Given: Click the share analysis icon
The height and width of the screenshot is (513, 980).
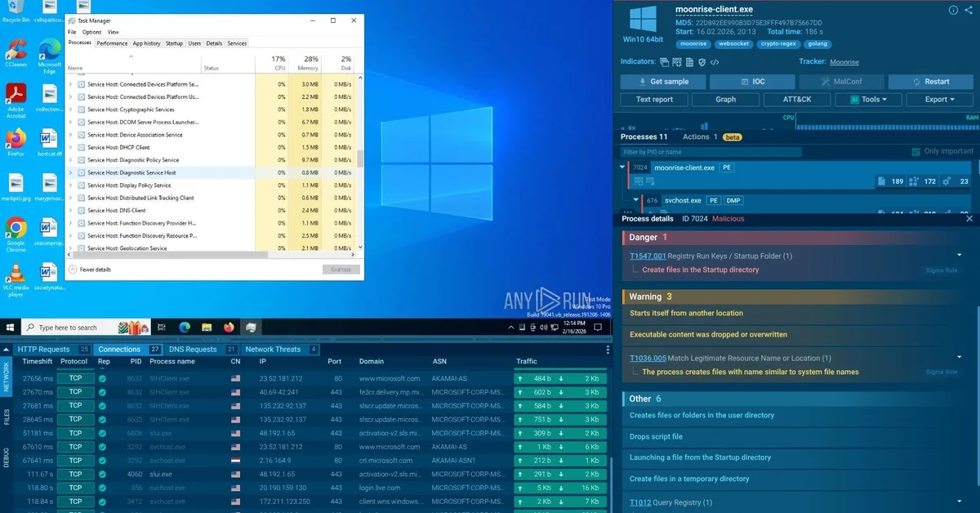Looking at the screenshot, I should pos(969,10).
